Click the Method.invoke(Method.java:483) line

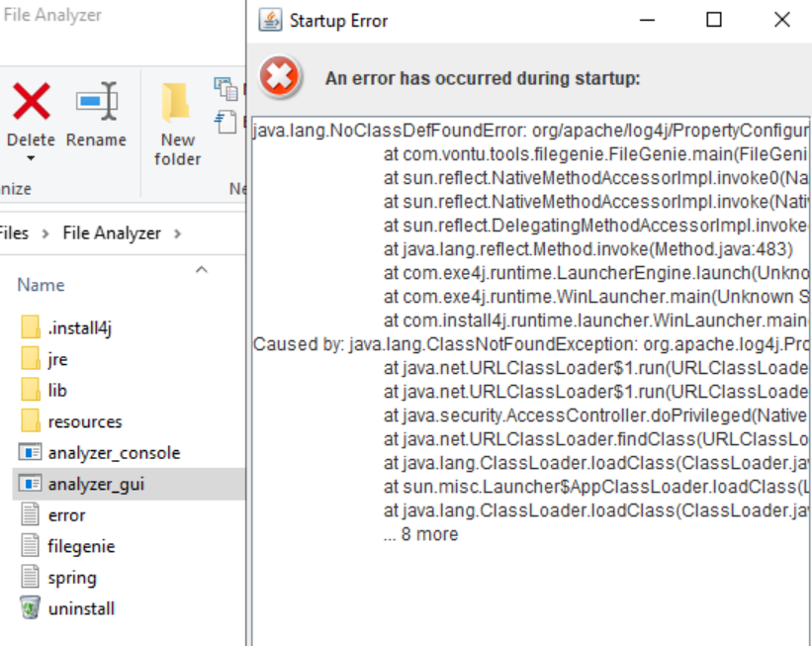(x=588, y=249)
